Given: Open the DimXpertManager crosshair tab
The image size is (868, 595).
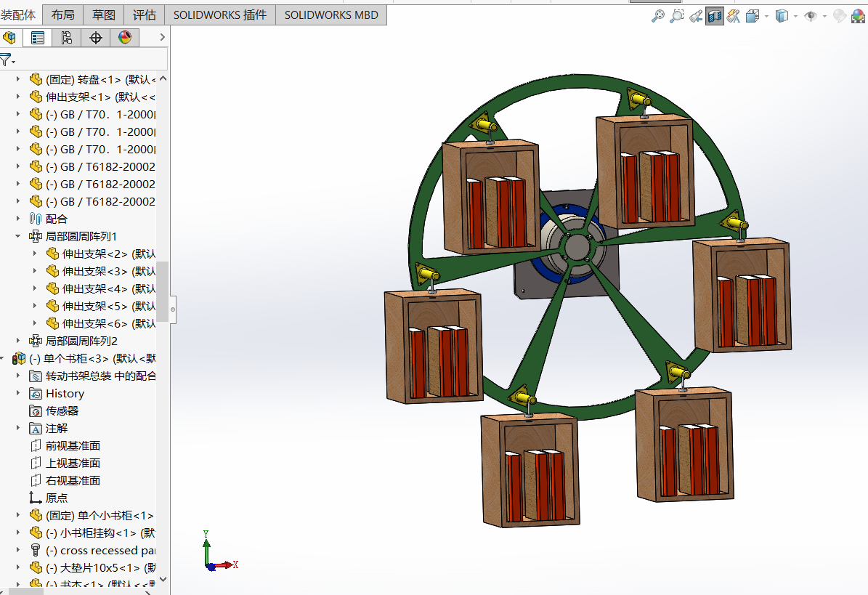Looking at the screenshot, I should coord(96,38).
